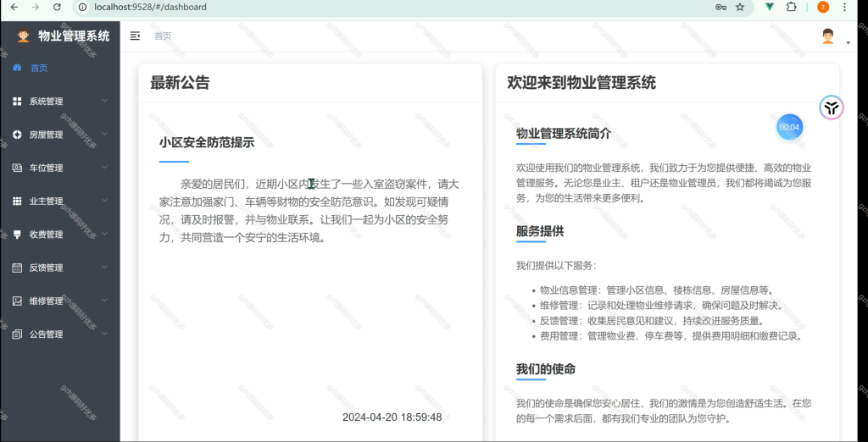The width and height of the screenshot is (868, 442).
Task: Click the 业主管理 grid icon
Action: tap(17, 201)
